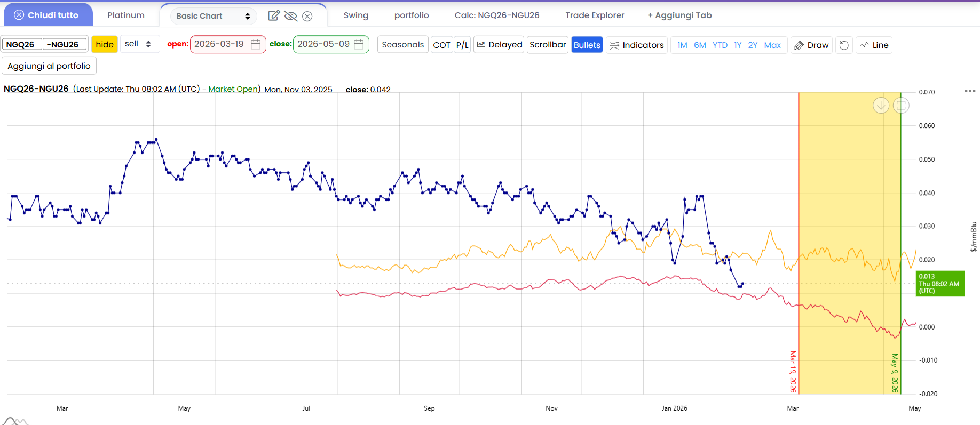
Task: Switch to the Platinum tab
Action: (126, 15)
